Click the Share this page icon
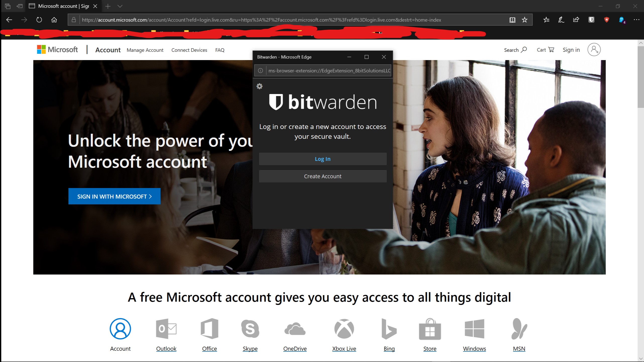The height and width of the screenshot is (362, 644). coord(576,20)
